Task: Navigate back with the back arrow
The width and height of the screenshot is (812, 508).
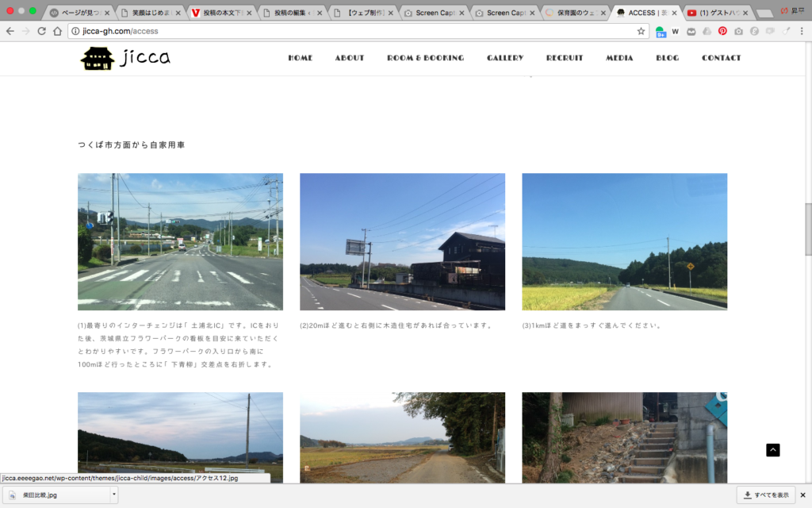Action: [x=10, y=31]
